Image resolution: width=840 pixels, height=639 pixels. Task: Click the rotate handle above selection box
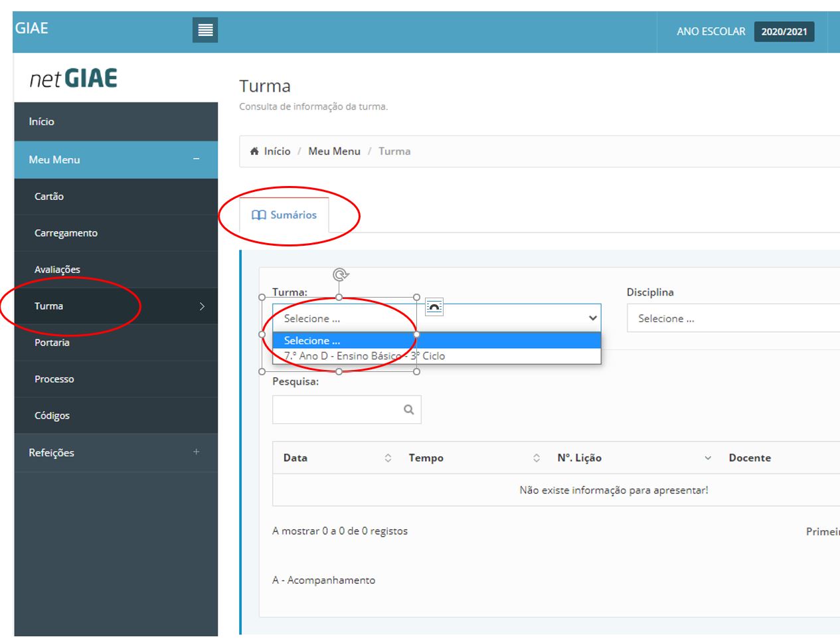coord(340,274)
